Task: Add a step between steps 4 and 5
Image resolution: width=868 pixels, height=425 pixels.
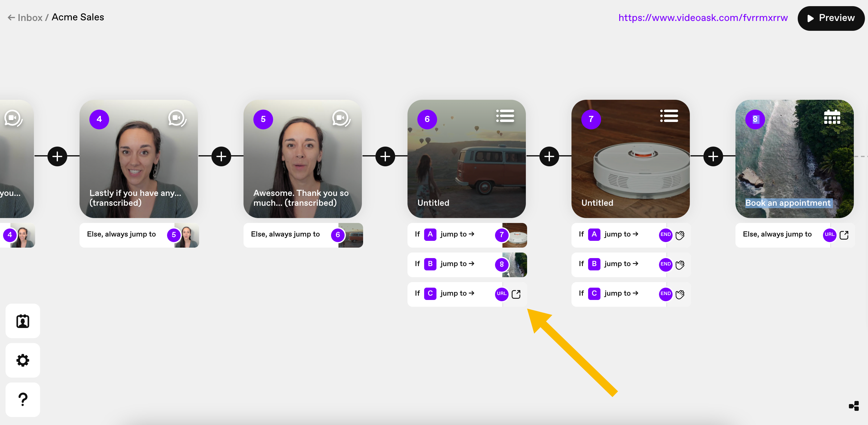Action: click(x=221, y=156)
